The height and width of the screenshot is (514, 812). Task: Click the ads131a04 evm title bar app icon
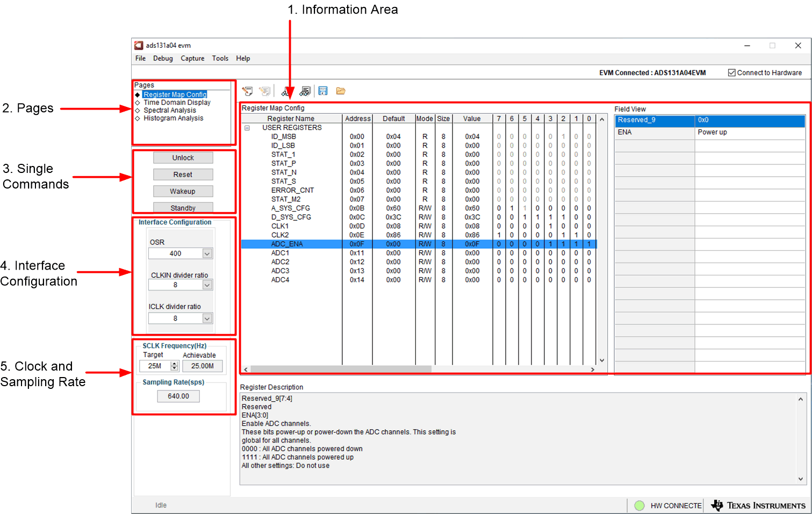click(139, 46)
